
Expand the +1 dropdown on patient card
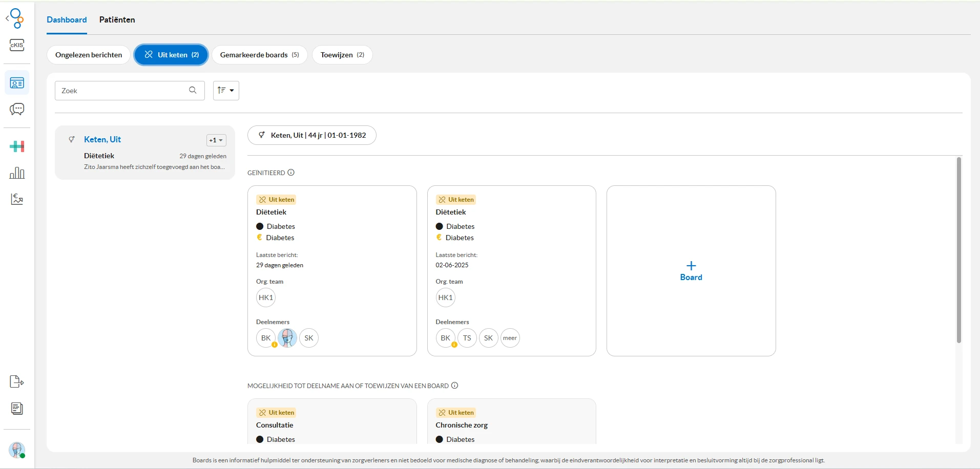[216, 140]
